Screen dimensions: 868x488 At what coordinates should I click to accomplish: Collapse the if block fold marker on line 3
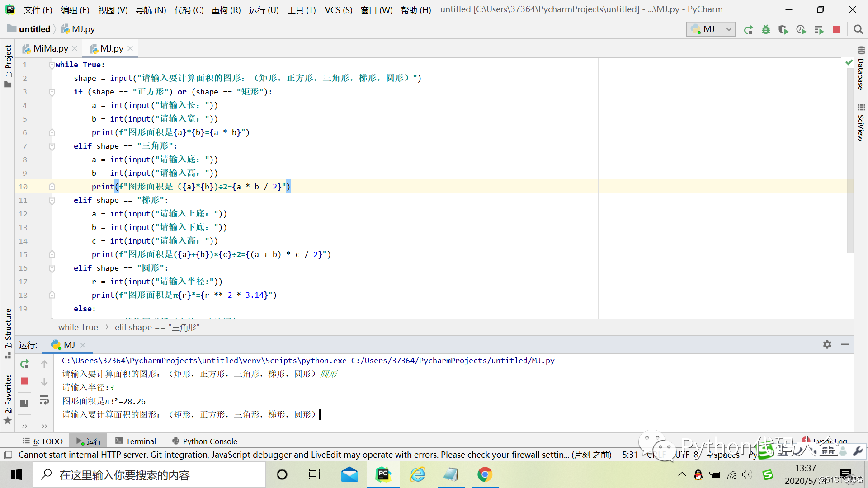[52, 92]
